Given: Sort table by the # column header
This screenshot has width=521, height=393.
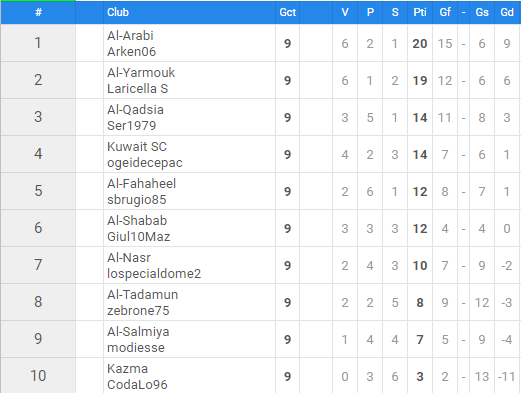Looking at the screenshot, I should pos(38,12).
